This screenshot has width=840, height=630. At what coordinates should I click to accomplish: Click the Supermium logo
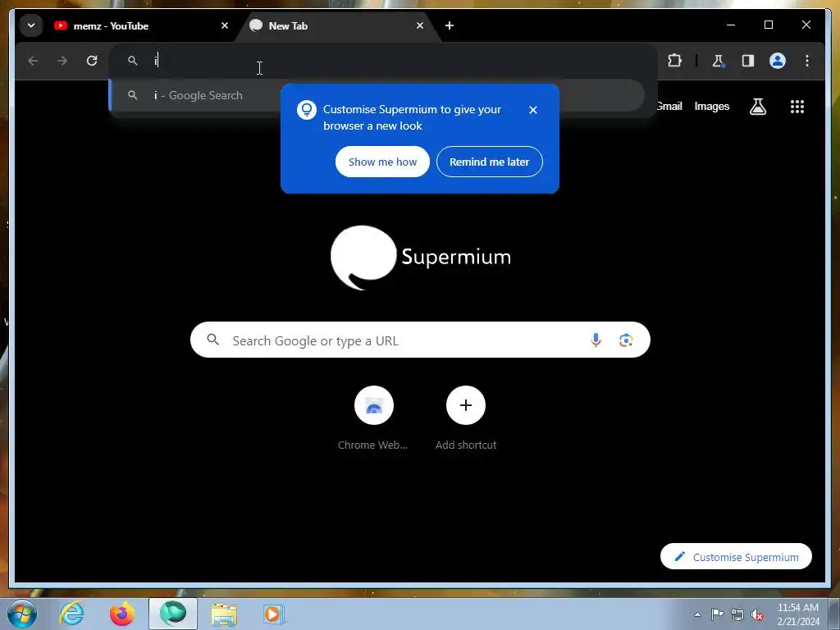tap(421, 258)
